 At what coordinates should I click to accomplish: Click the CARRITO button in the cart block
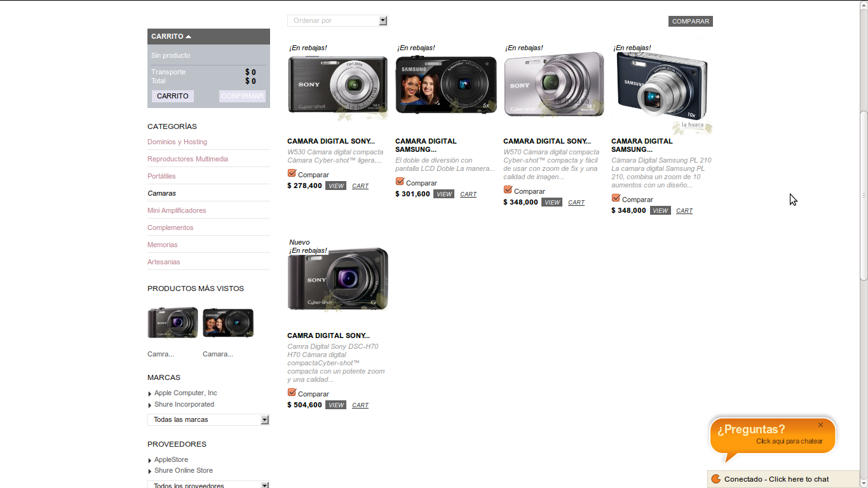click(x=173, y=96)
